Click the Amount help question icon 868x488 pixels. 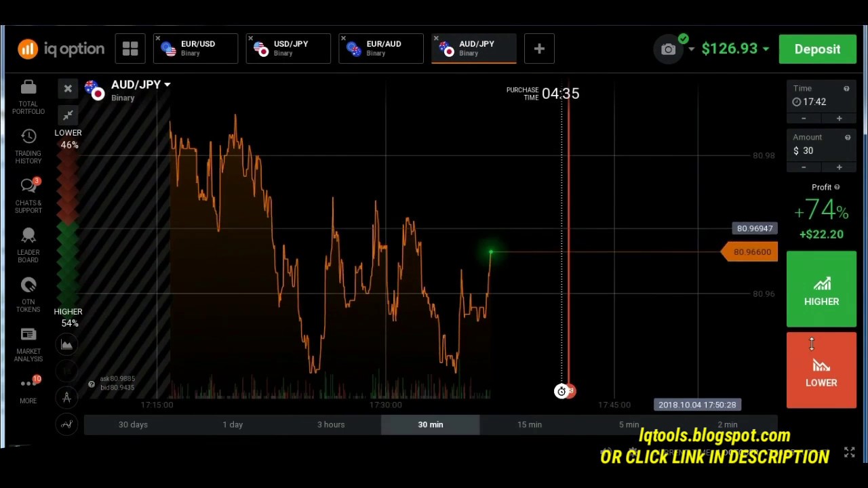[848, 138]
